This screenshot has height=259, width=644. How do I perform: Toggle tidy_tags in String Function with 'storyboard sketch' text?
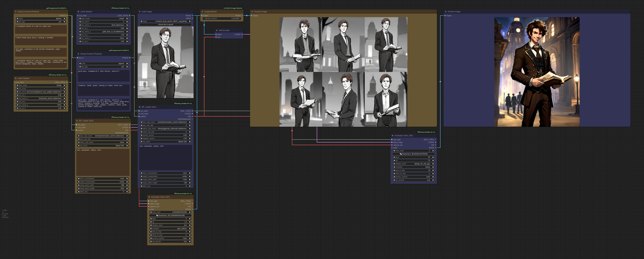tap(41, 22)
